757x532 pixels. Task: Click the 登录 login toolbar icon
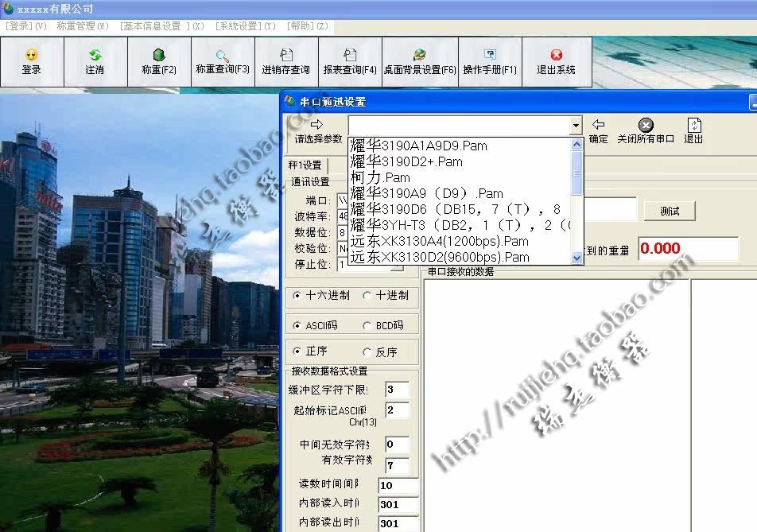pyautogui.click(x=32, y=61)
